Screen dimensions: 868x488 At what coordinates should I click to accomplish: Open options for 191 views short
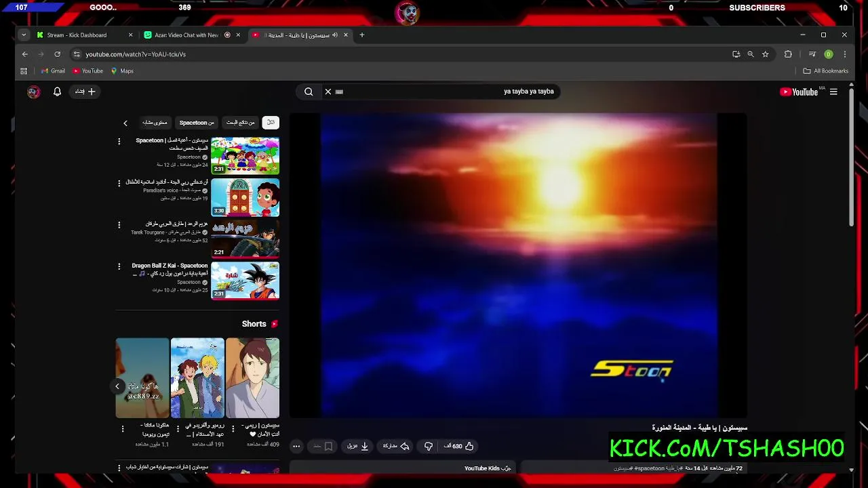tap(178, 429)
